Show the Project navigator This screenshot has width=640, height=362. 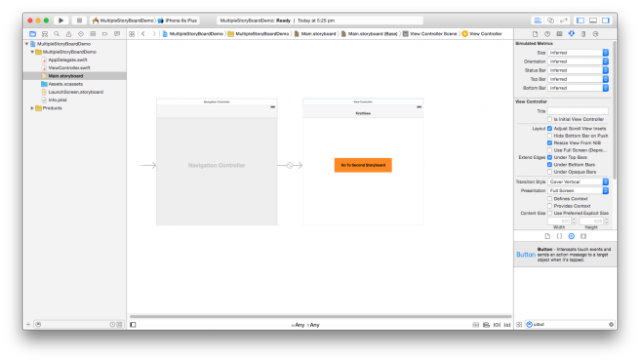(33, 34)
